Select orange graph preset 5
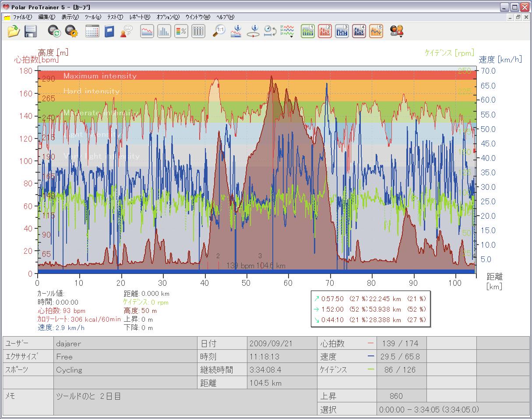This screenshot has width=532, height=419. point(376,31)
